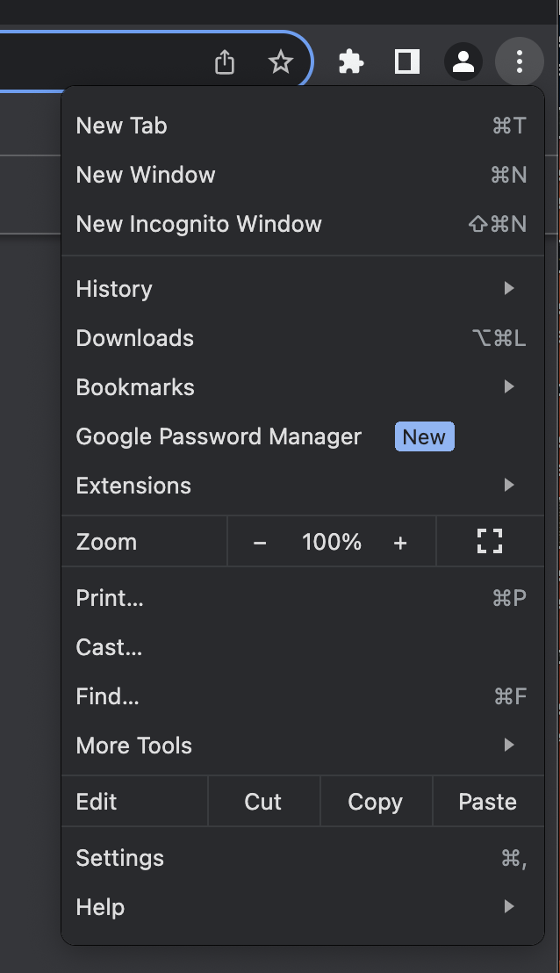The image size is (560, 973).
Task: Open Chrome Settings
Action: (120, 858)
